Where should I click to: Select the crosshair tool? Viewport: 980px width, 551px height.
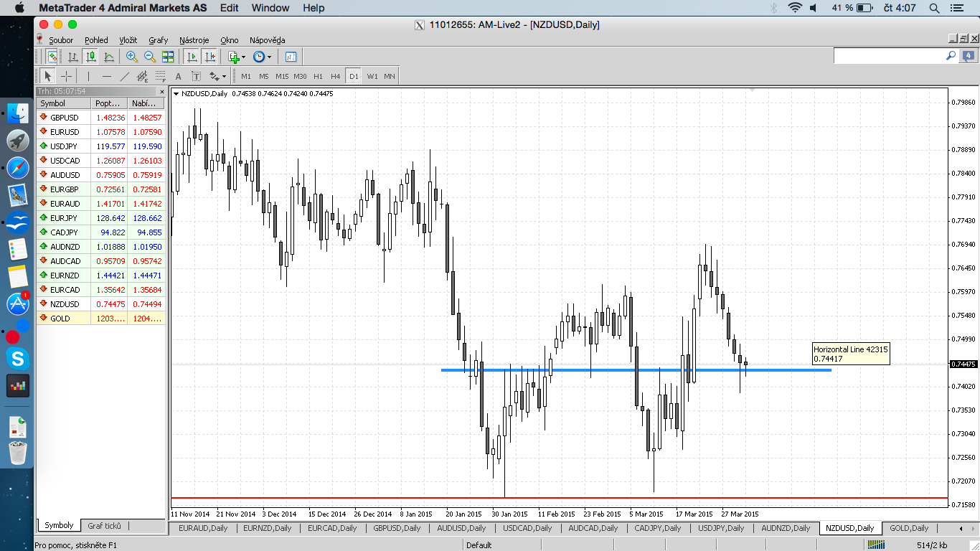[x=67, y=76]
